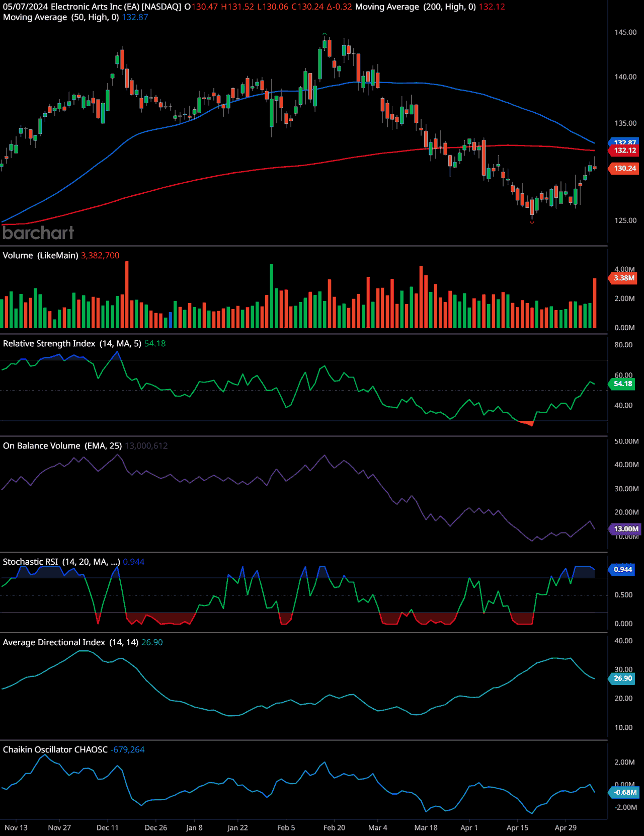This screenshot has height=836, width=644.
Task: Select the 200-day average value '132.12' in header
Action: click(492, 7)
